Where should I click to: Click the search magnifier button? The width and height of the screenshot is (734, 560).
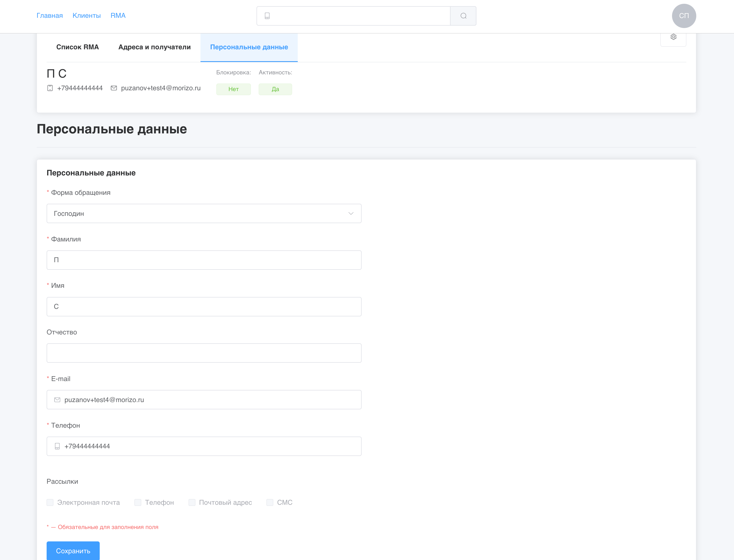[463, 16]
